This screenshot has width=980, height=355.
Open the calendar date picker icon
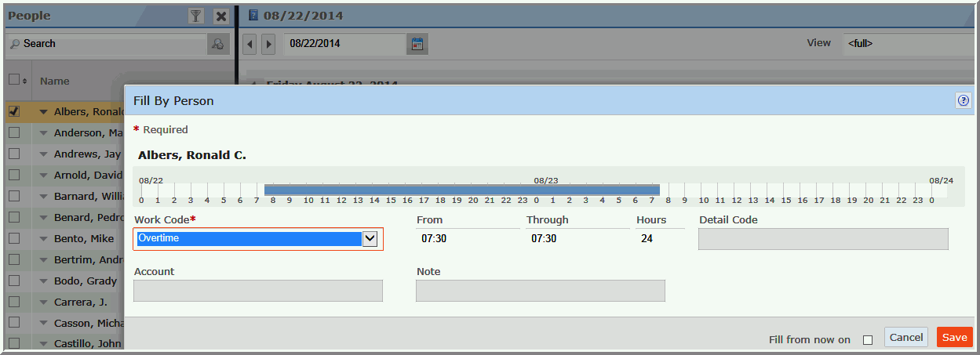(x=417, y=44)
